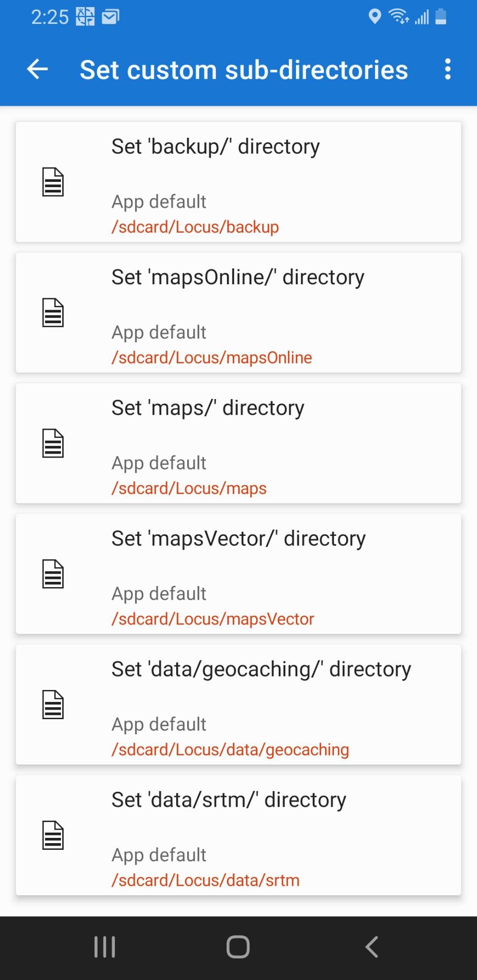Tap the document icon beside mapsOnline directory

53,312
